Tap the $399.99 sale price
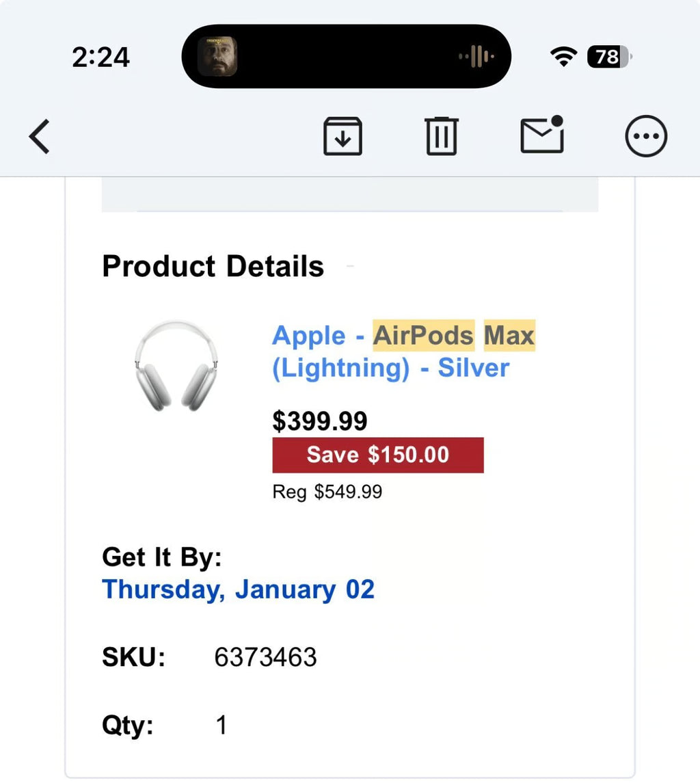The image size is (700, 783). [319, 421]
